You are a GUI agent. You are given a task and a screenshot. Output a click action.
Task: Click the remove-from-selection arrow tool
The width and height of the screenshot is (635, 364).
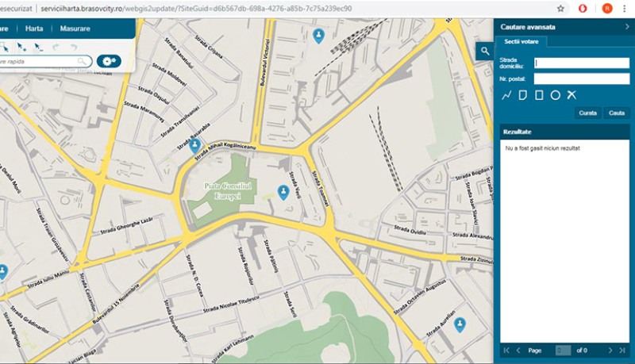(37, 48)
